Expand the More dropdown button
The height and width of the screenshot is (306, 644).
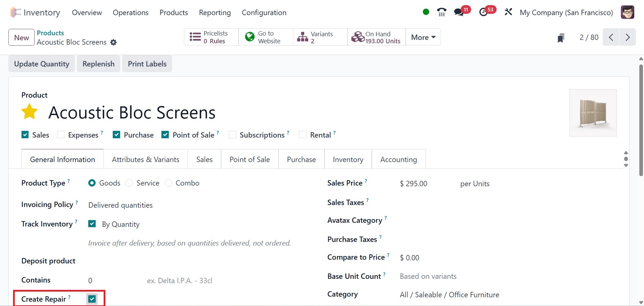pos(423,37)
